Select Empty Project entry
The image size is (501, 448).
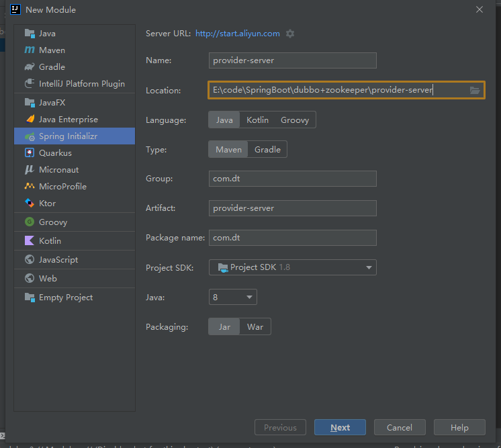(75, 298)
